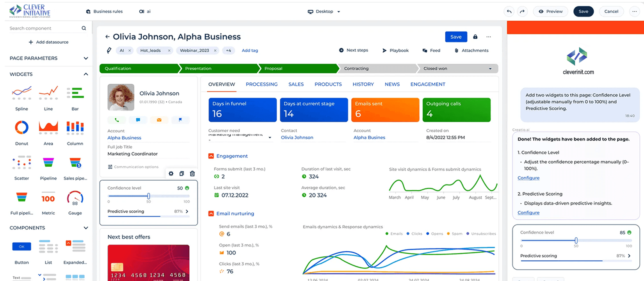Screen dimensions: 644x281
Task: Choose the Sales pipeline widget
Action: [75, 163]
